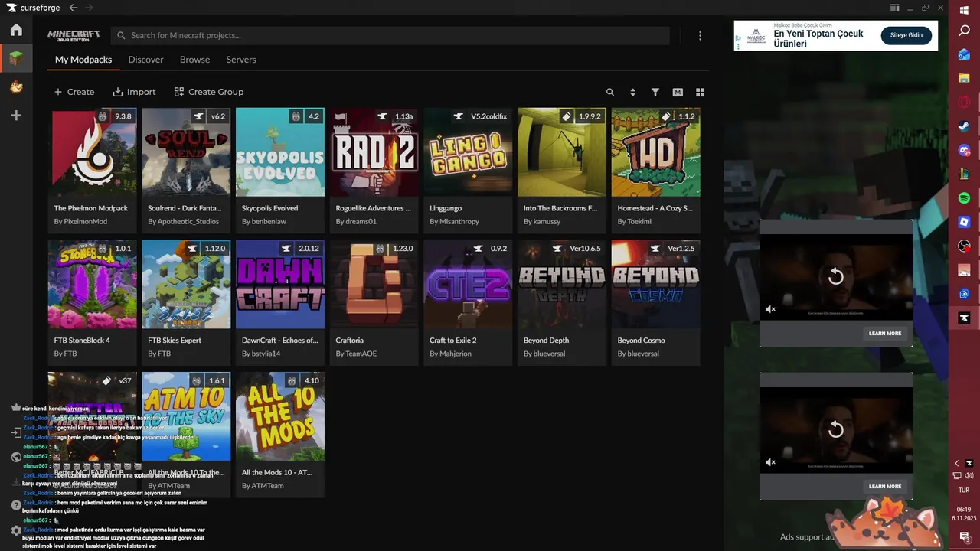Click the login arrow icon in sidebar

pyautogui.click(x=16, y=432)
